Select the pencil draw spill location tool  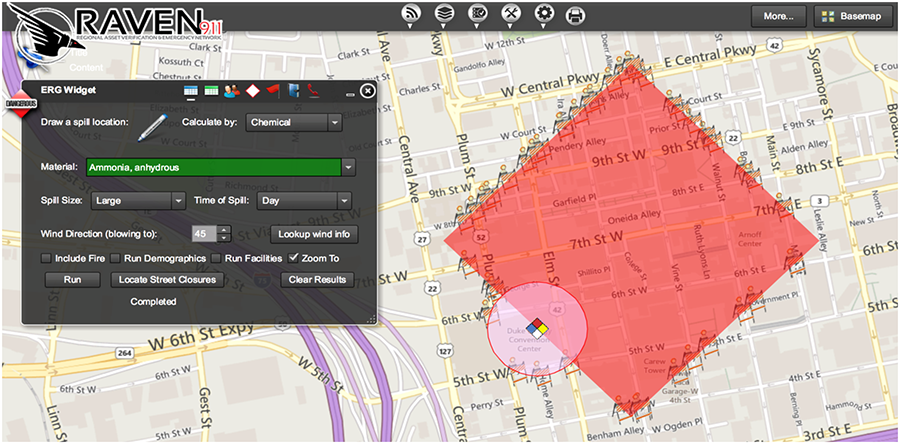[153, 127]
